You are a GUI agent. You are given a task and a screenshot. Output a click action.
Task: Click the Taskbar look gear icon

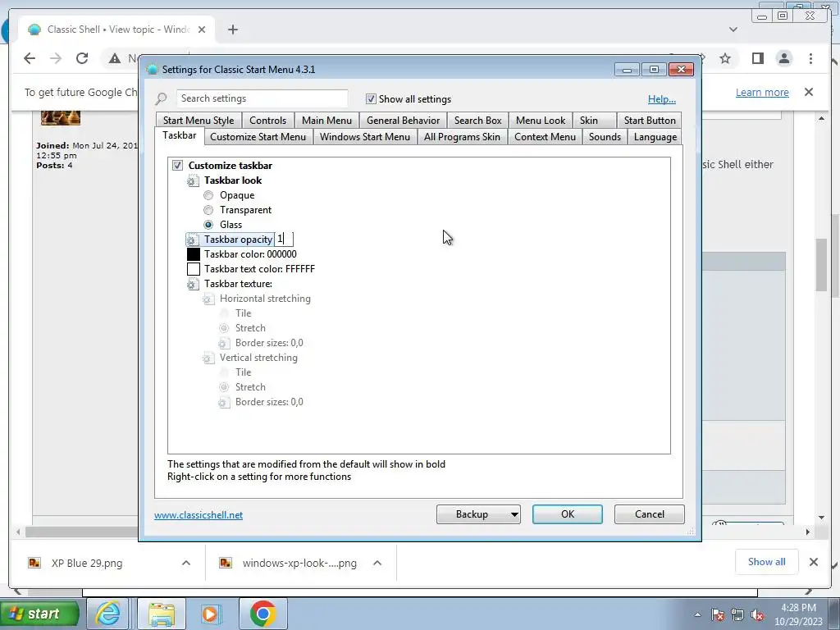pos(193,181)
